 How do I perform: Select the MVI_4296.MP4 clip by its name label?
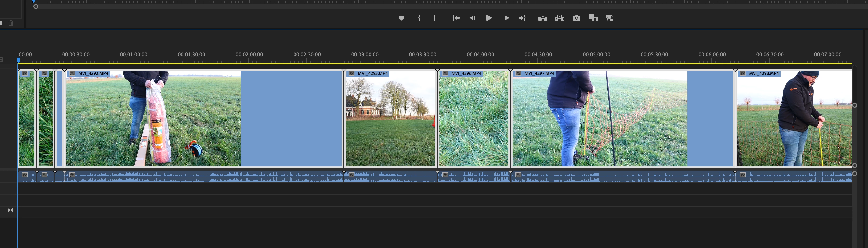pyautogui.click(x=466, y=73)
